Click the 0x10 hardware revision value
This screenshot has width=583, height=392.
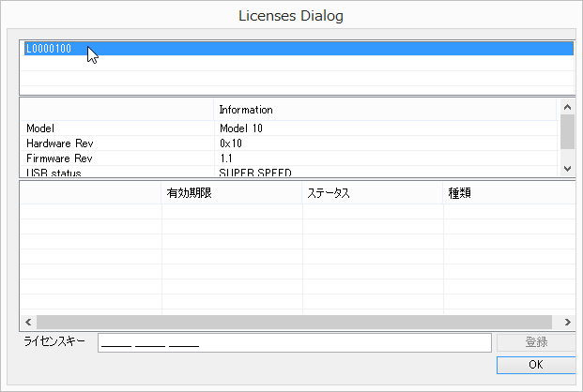coord(231,143)
